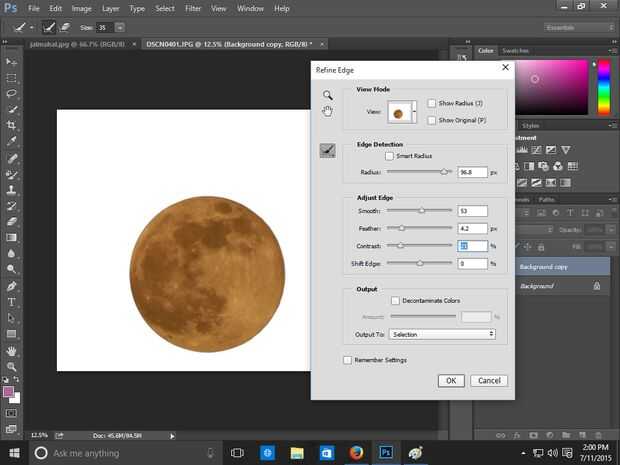The height and width of the screenshot is (465, 620).
Task: Click the foreground color swatch in toolbar
Action: click(10, 391)
